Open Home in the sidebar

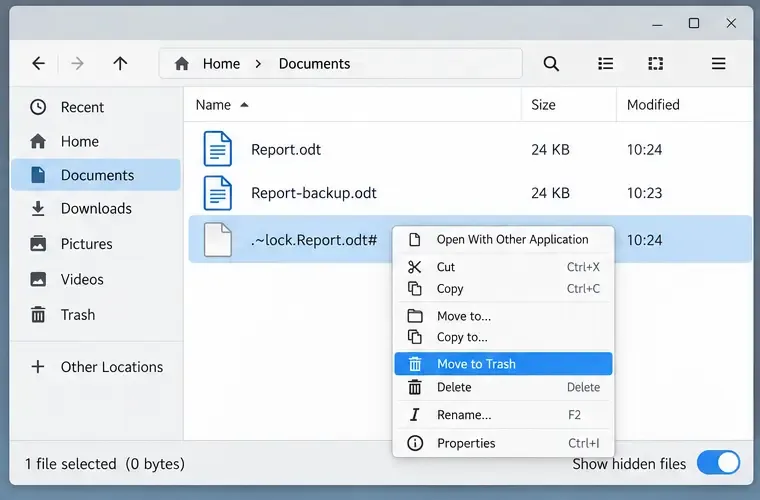click(x=96, y=141)
